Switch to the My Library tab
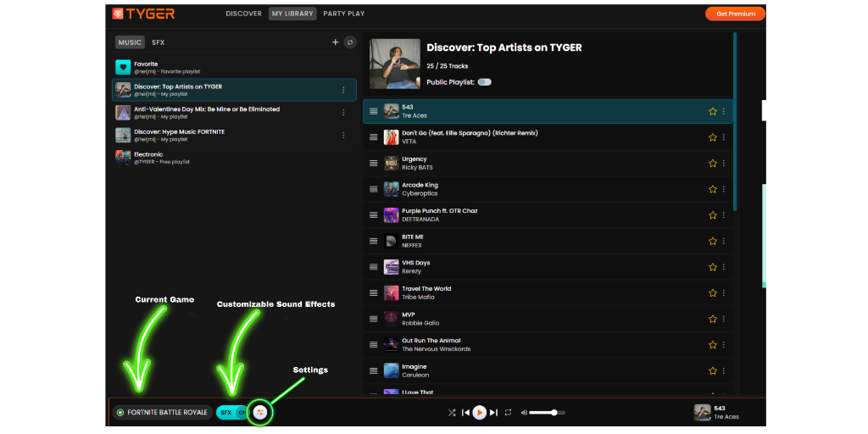Viewport: 868px width, 434px height. click(292, 14)
